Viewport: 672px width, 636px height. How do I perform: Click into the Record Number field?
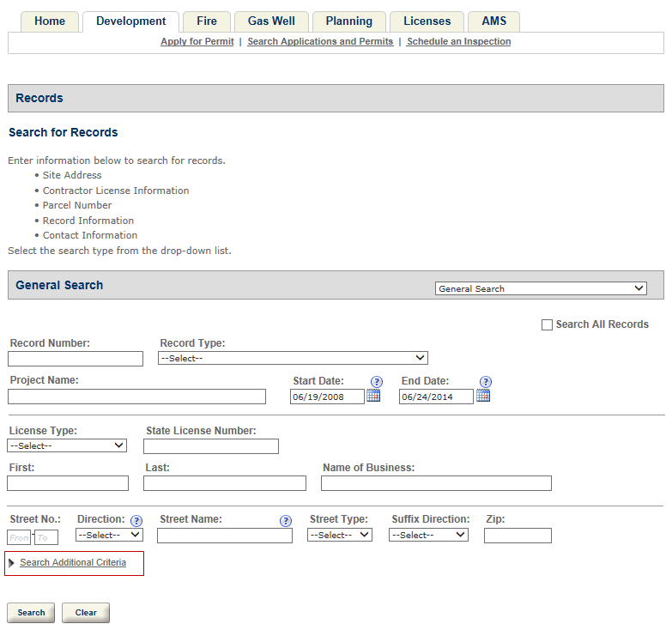(76, 359)
